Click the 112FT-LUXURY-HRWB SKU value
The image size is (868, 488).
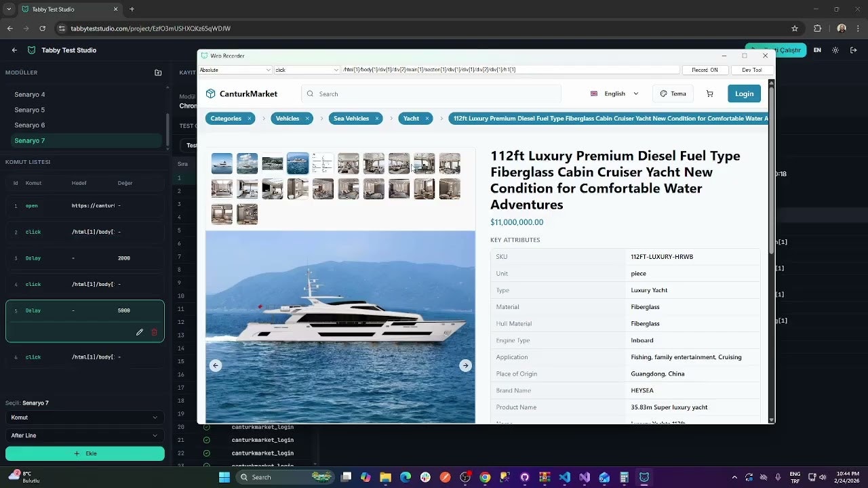pyautogui.click(x=662, y=257)
